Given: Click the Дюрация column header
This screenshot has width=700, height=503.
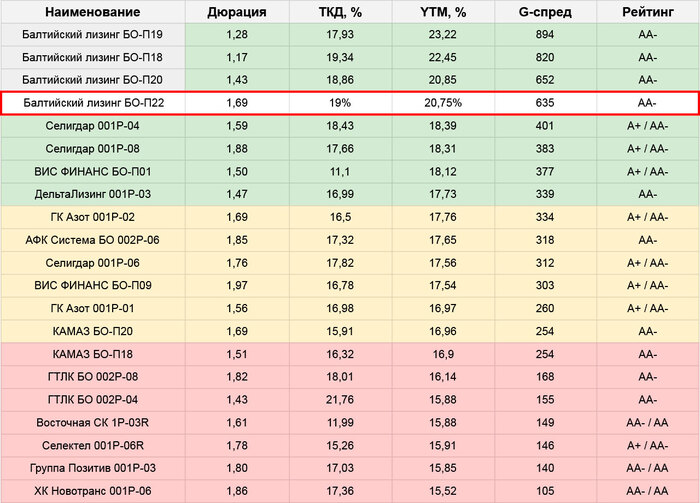Looking at the screenshot, I should (236, 12).
